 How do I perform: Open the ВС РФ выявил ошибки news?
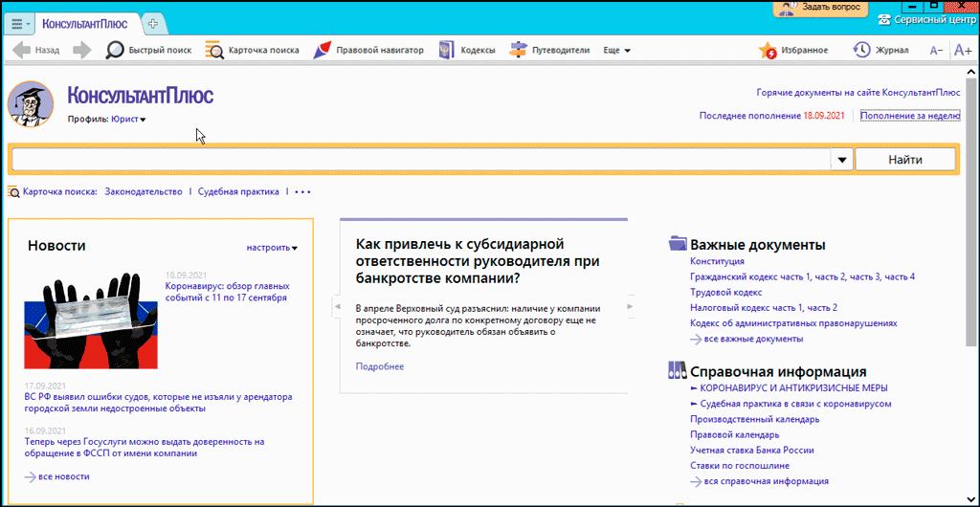click(x=159, y=403)
